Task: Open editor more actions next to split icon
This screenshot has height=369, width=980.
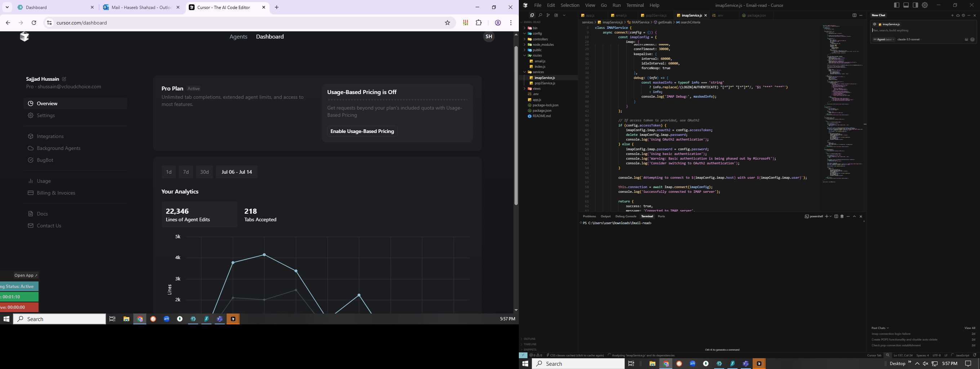Action: pyautogui.click(x=861, y=15)
